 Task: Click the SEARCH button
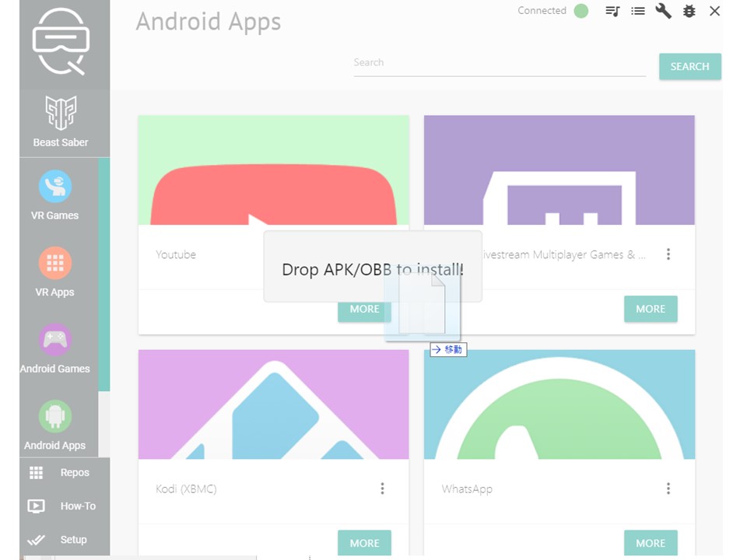click(690, 67)
